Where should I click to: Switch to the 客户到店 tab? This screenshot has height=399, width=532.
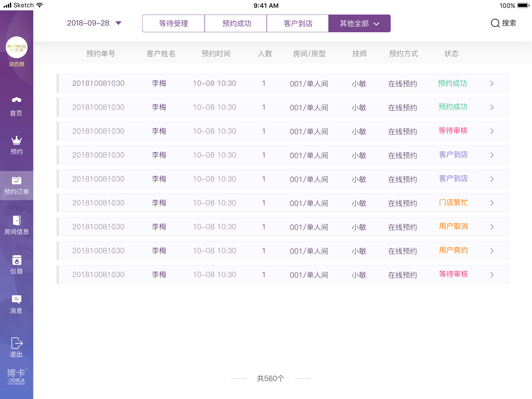tap(298, 23)
